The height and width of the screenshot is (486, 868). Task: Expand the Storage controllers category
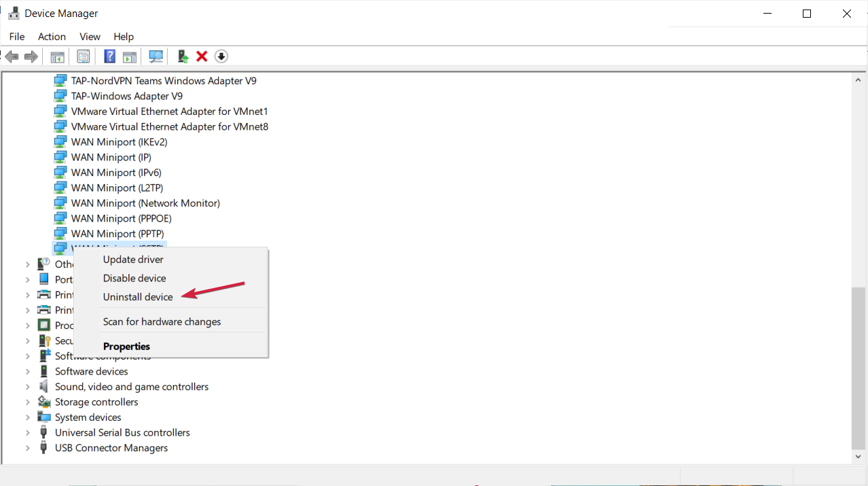point(28,402)
